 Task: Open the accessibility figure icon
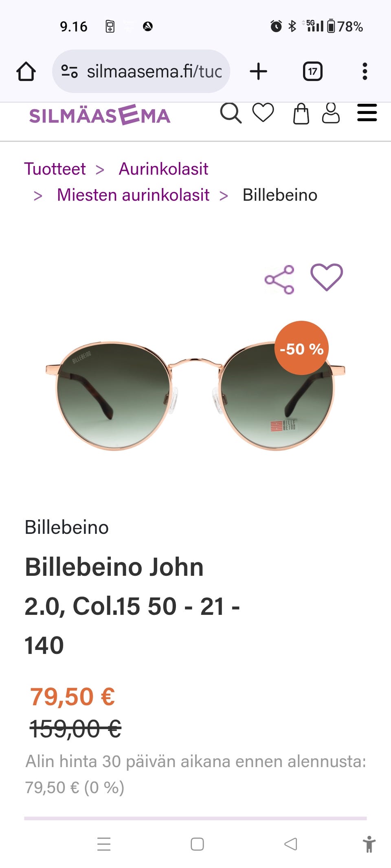369,844
